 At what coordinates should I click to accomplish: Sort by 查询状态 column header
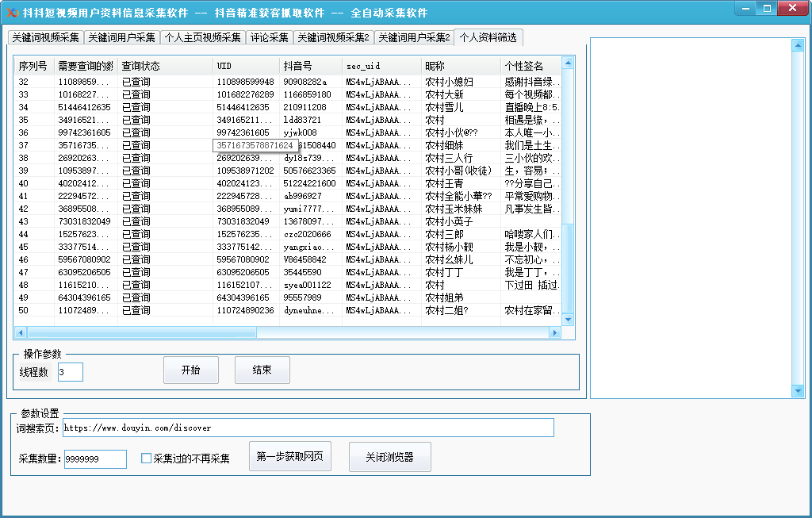pos(165,66)
